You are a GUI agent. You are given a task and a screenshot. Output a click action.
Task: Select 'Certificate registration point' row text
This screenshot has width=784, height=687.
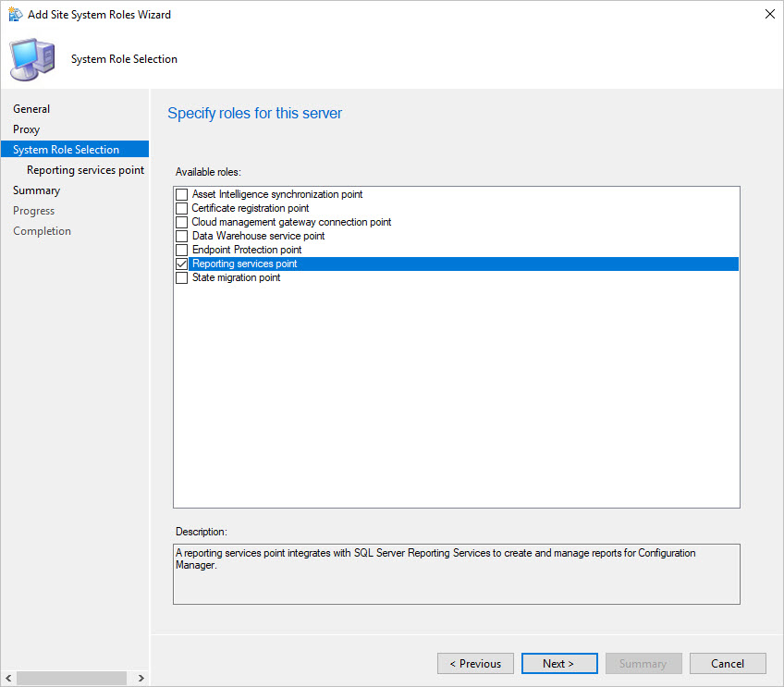tap(251, 208)
